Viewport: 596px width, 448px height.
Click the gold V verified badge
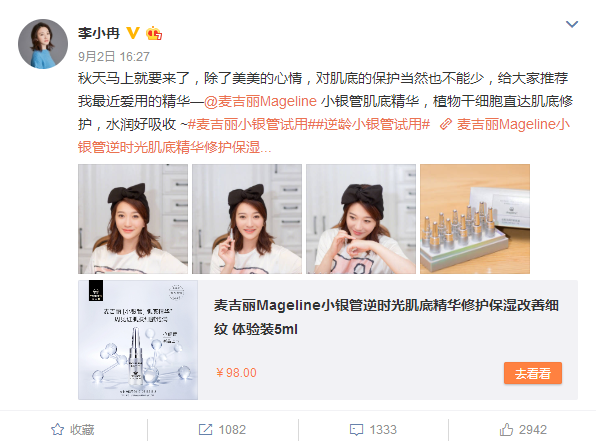click(x=133, y=33)
